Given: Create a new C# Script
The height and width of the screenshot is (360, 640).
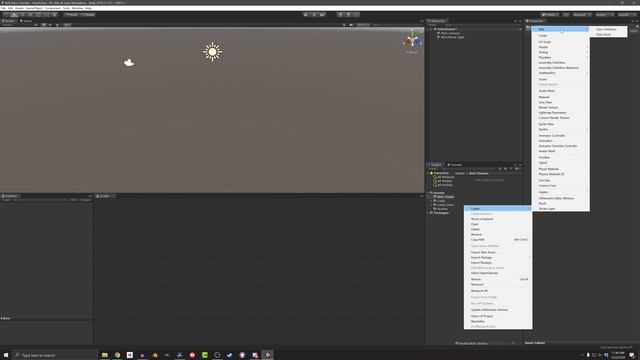Looking at the screenshot, I should [560, 42].
